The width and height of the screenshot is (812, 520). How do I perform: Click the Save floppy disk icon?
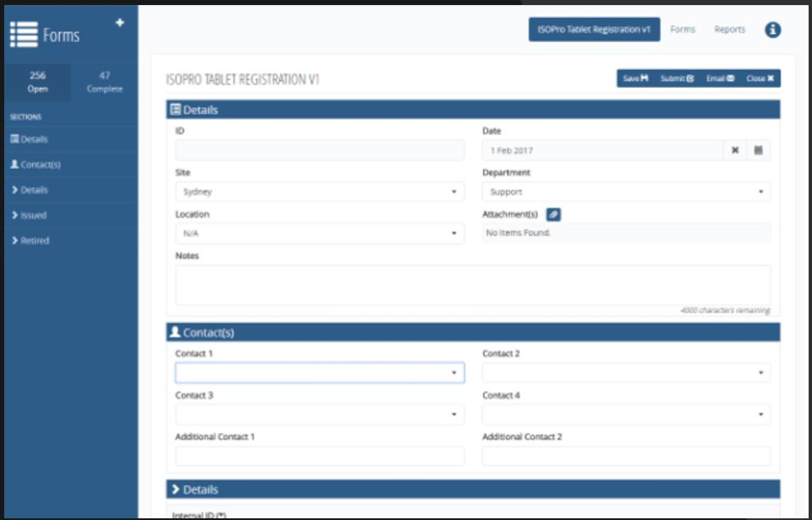644,78
